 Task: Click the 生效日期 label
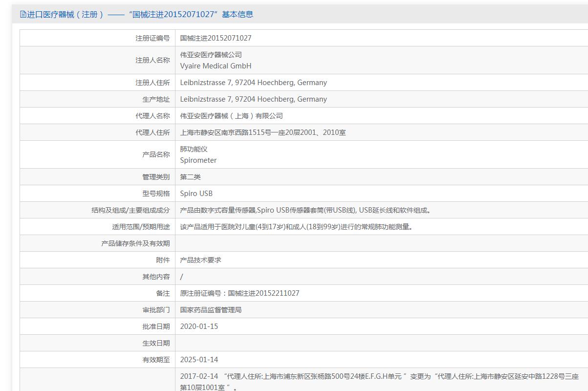[x=156, y=343]
